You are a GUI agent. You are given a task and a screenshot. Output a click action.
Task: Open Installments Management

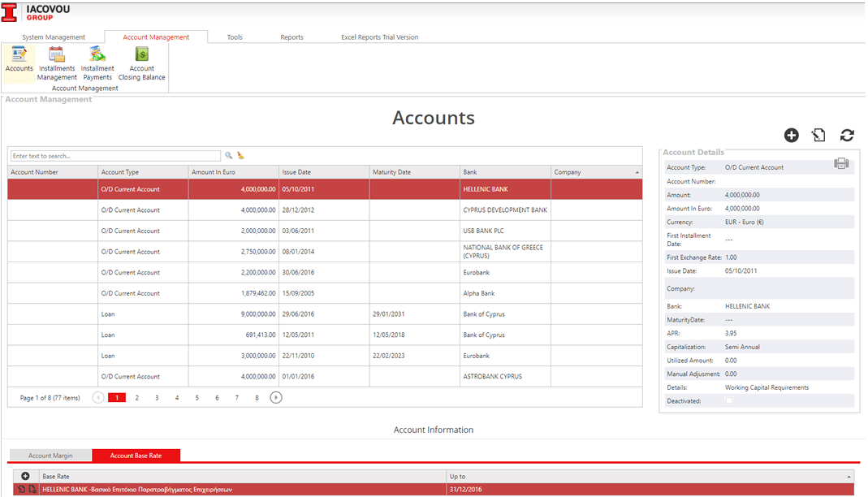(57, 63)
